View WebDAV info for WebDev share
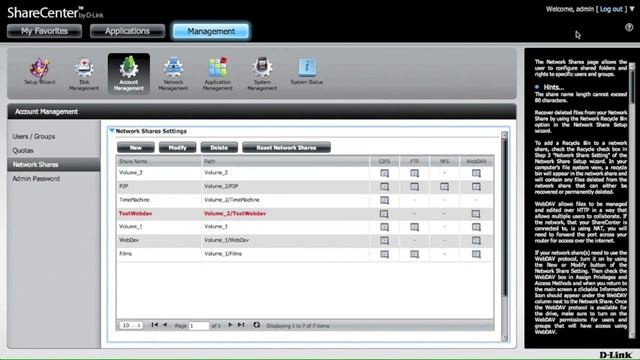 tap(476, 240)
